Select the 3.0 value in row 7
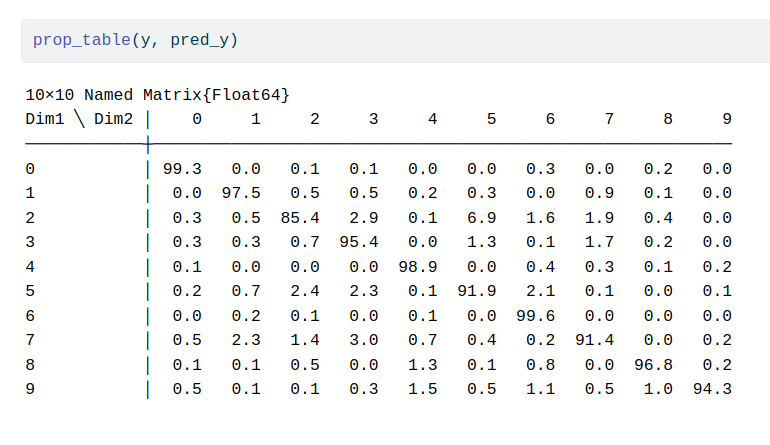 [x=364, y=340]
